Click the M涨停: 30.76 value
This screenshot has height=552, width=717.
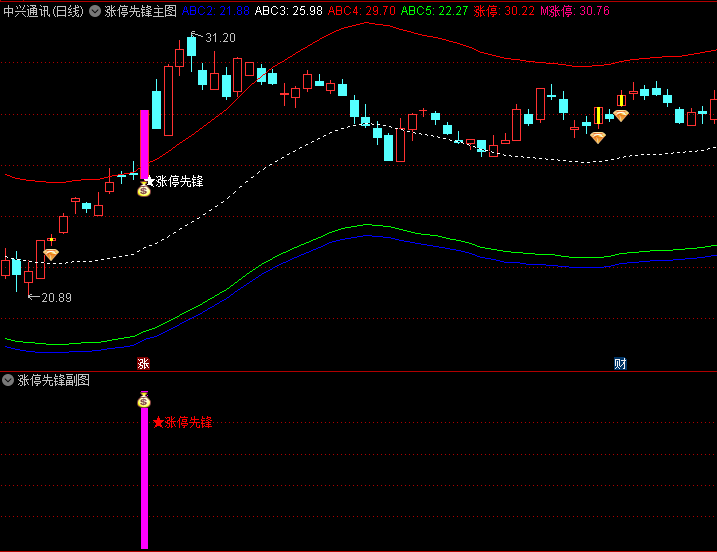click(575, 11)
